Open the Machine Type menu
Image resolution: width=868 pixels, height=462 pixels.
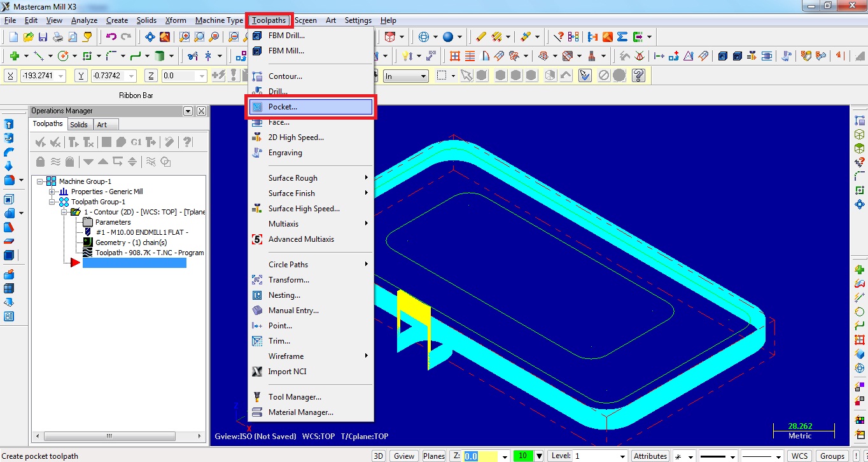tap(219, 20)
